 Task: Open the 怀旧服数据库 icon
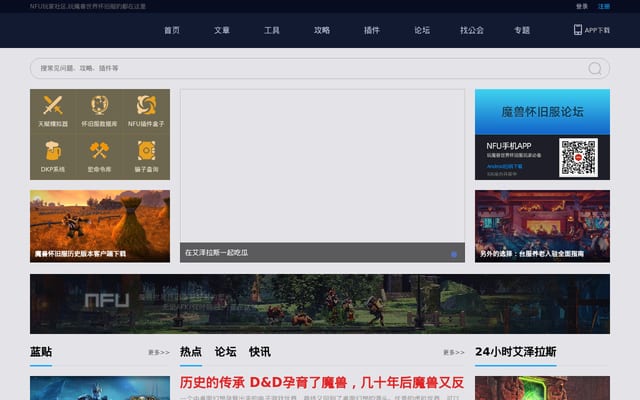[99, 105]
